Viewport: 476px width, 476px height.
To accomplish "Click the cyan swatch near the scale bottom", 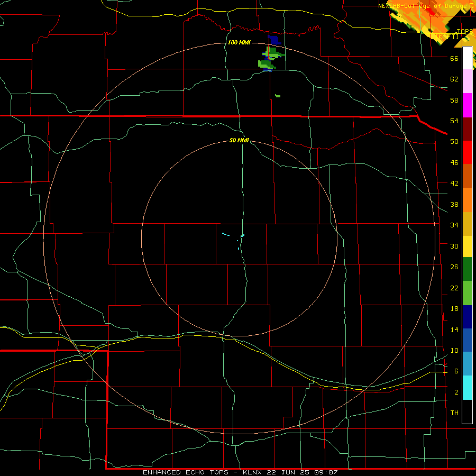I will coord(467,388).
